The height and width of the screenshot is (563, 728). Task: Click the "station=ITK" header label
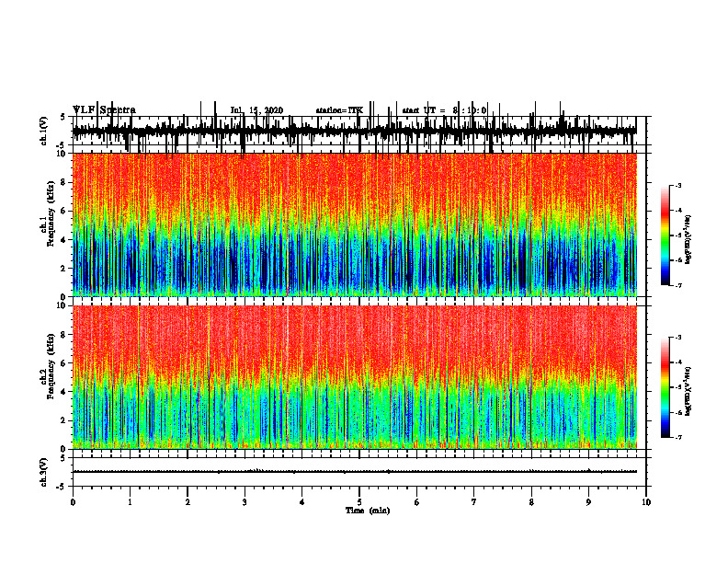point(339,110)
